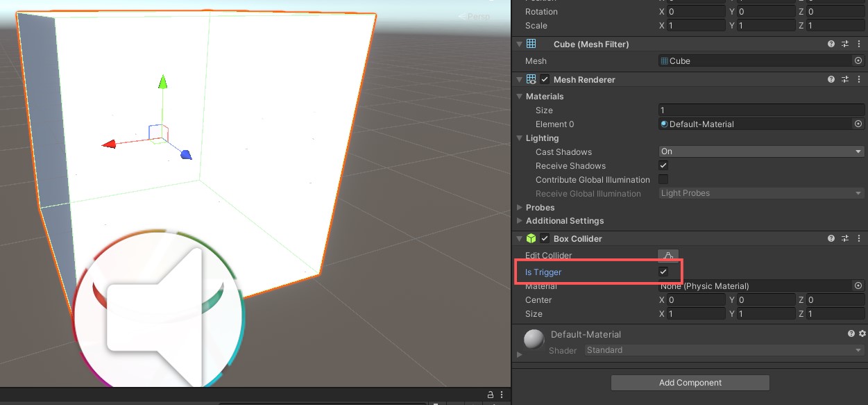The width and height of the screenshot is (868, 405).
Task: Expand the Additional Settings foldout
Action: point(520,221)
